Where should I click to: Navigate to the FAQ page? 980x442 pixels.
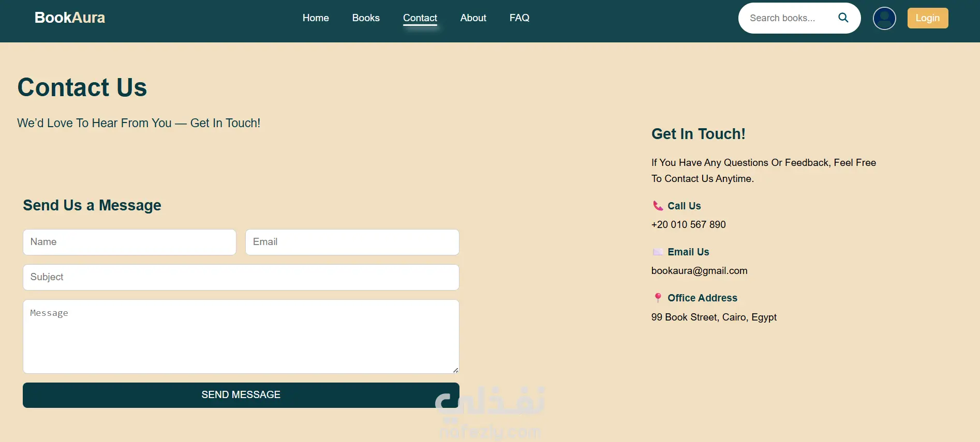click(519, 18)
